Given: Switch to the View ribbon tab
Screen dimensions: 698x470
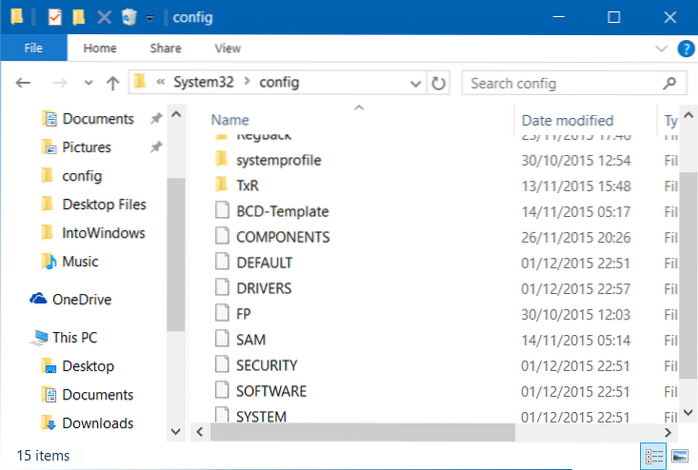Looking at the screenshot, I should (227, 48).
